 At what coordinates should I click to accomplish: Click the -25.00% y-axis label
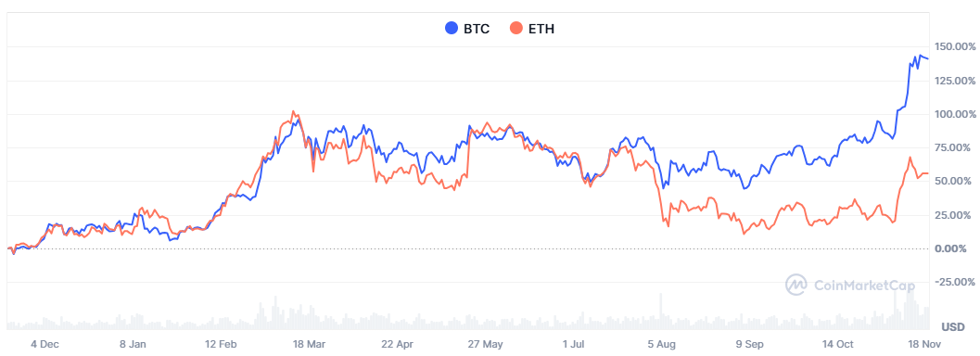(x=954, y=283)
